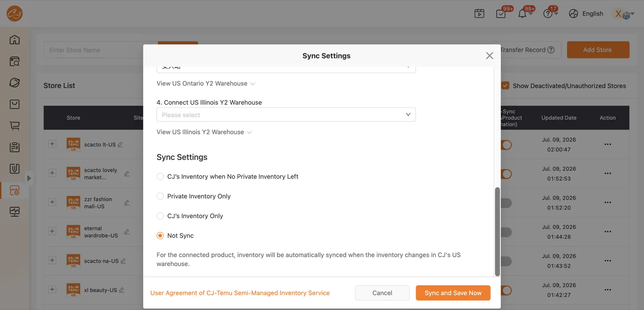644x310 pixels.
Task: Toggle sync switch for scacto lt-US row
Action: 506,145
